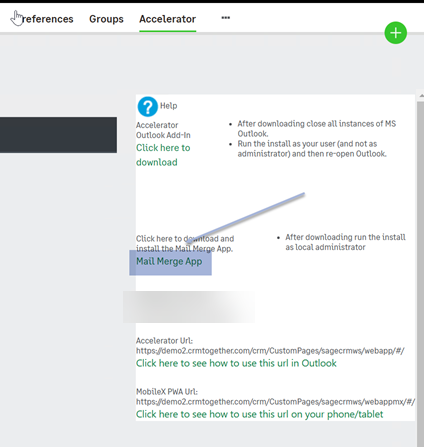Click the Accelerator Url web address text
This screenshot has width=424, height=447.
(x=270, y=351)
